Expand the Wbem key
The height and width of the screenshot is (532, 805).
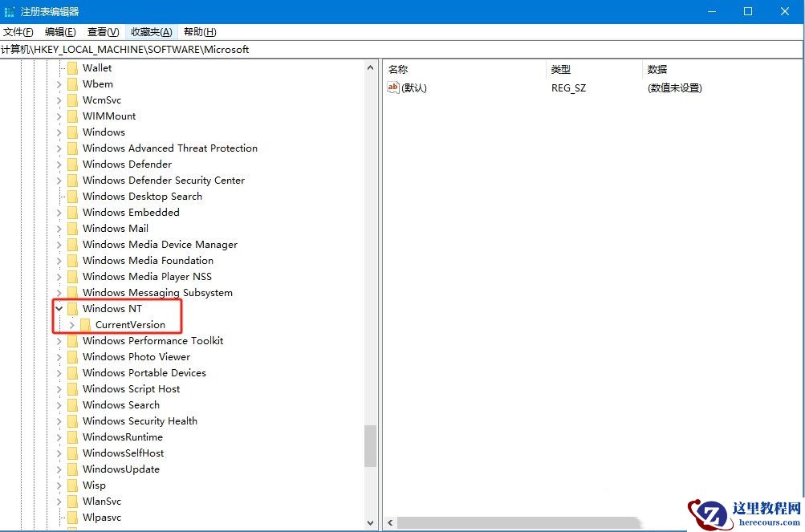click(x=58, y=83)
